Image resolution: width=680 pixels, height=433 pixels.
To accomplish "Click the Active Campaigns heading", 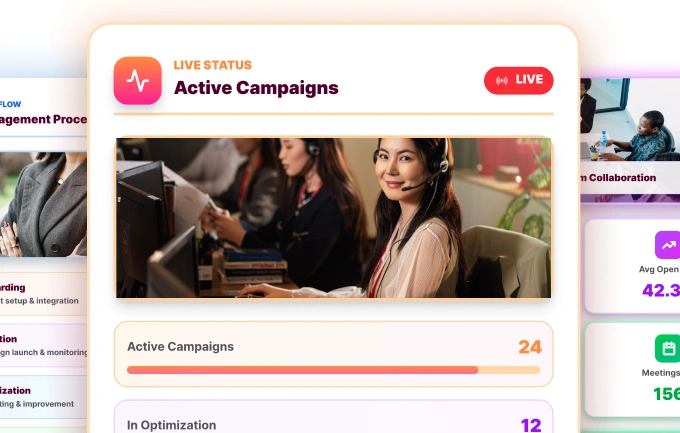I will coord(256,88).
